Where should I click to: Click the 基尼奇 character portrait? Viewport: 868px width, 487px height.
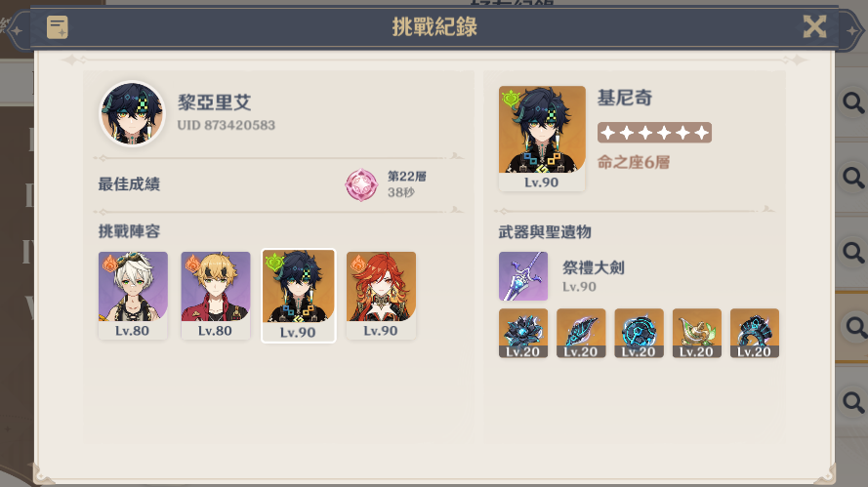coord(542,139)
